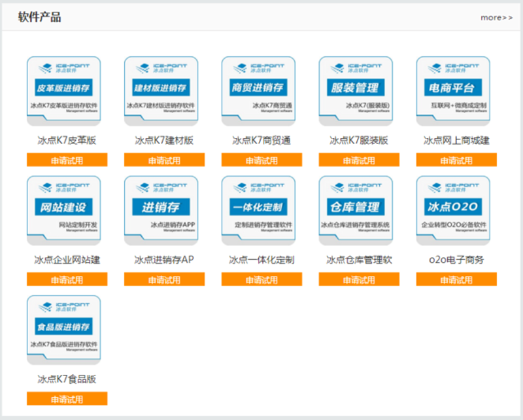Open the 一体化定制 product icon
This screenshot has height=420, width=523.
pyautogui.click(x=258, y=211)
